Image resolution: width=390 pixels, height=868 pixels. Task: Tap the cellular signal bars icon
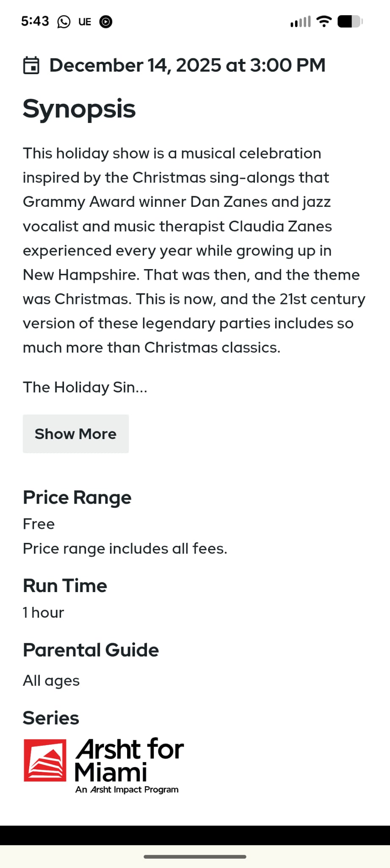pyautogui.click(x=300, y=22)
